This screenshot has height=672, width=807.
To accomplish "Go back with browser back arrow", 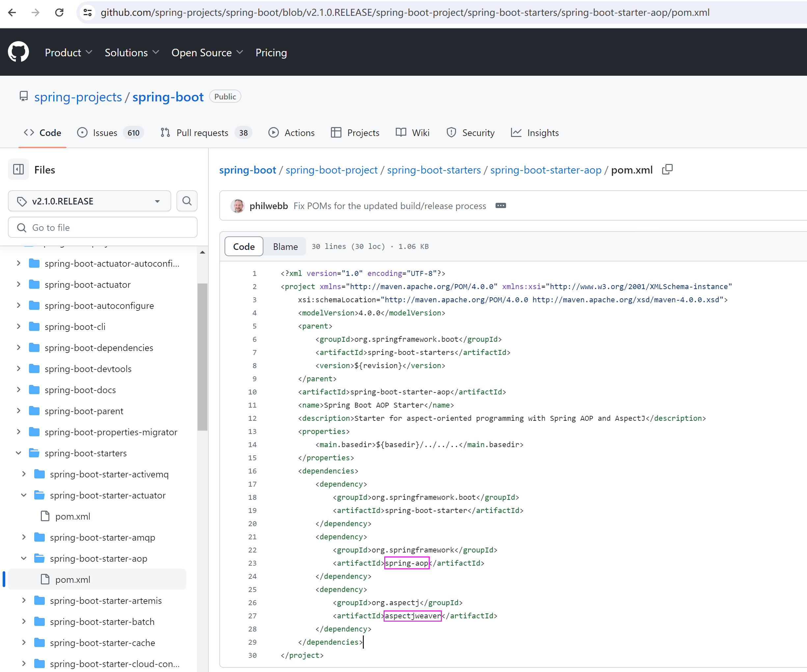I will [12, 13].
